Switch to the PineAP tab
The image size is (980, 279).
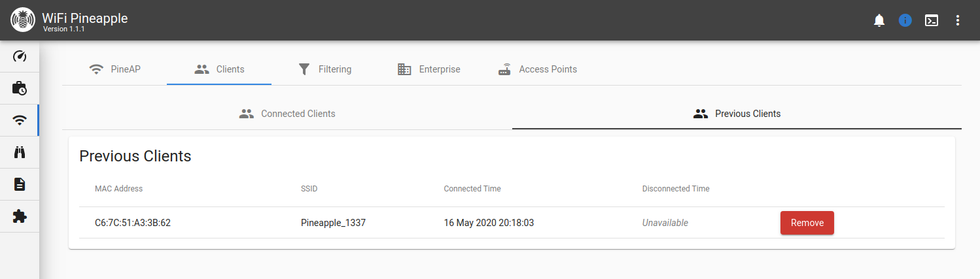[x=114, y=69]
